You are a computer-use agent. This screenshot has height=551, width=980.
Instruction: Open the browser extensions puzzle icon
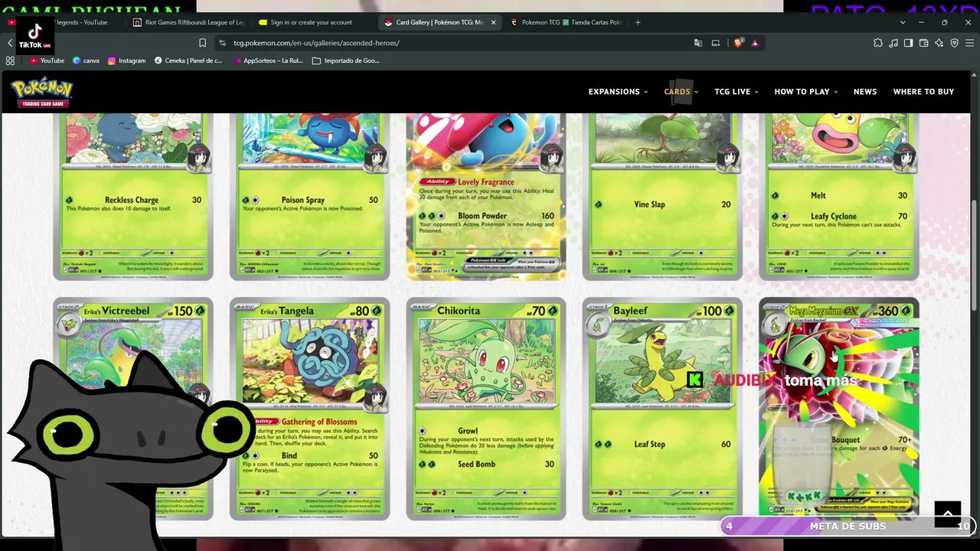pyautogui.click(x=878, y=43)
